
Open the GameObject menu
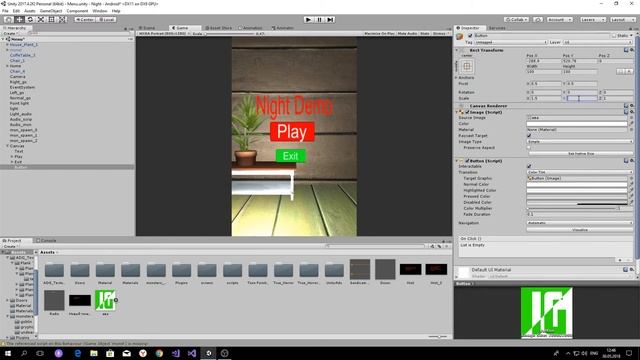51,11
